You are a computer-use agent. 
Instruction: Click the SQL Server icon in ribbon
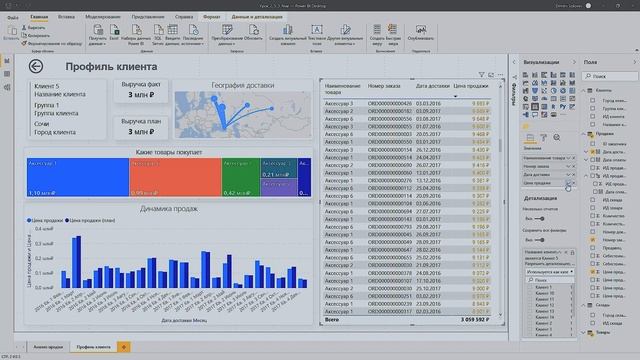pos(158,30)
